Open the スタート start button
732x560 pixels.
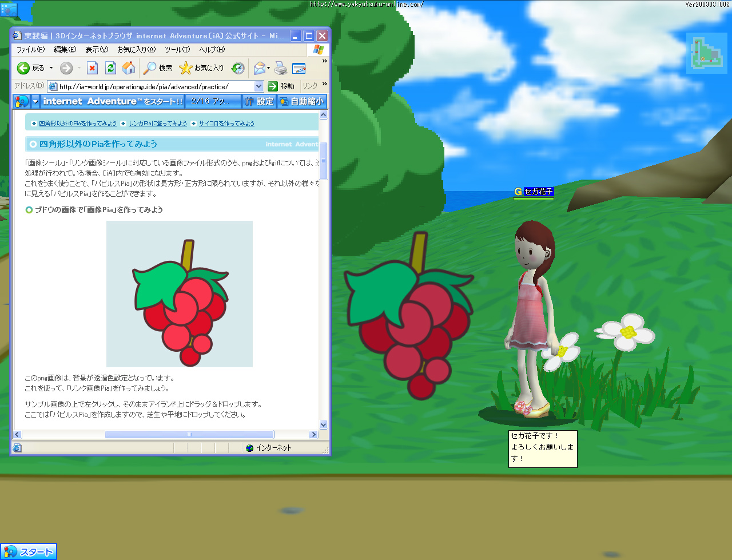coord(29,551)
